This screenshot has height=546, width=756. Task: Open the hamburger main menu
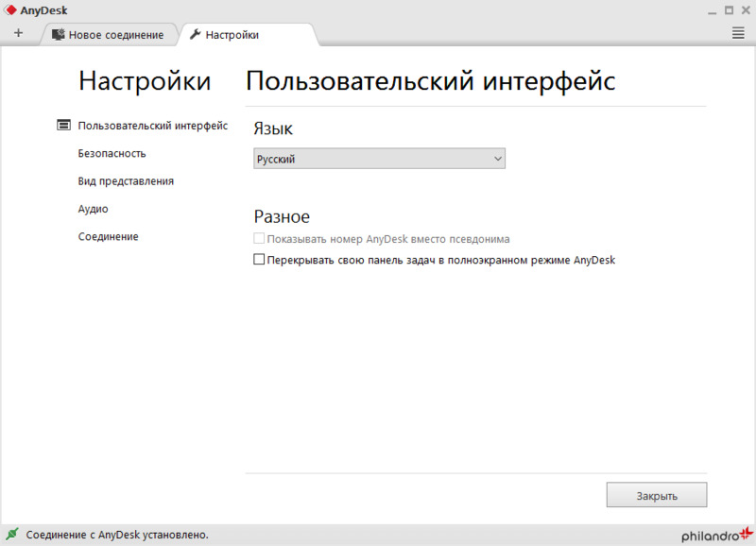point(738,33)
